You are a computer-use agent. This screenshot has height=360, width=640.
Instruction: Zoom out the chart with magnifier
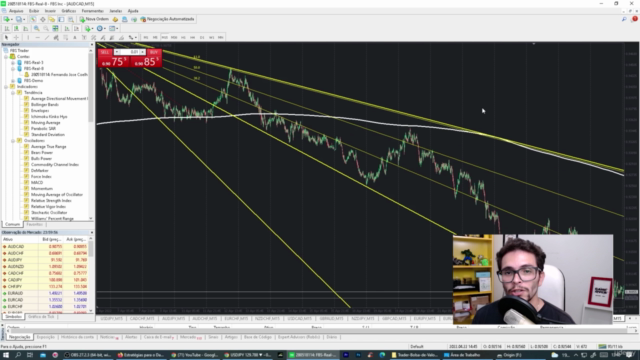pyautogui.click(x=46, y=29)
